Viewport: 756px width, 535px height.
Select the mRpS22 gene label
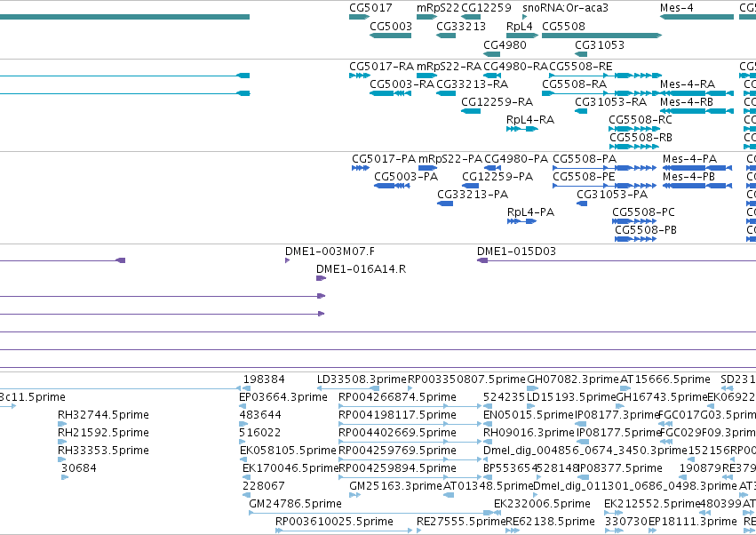438,8
